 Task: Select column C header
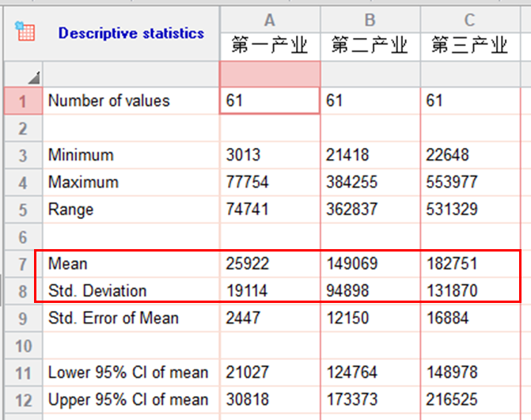pos(470,20)
